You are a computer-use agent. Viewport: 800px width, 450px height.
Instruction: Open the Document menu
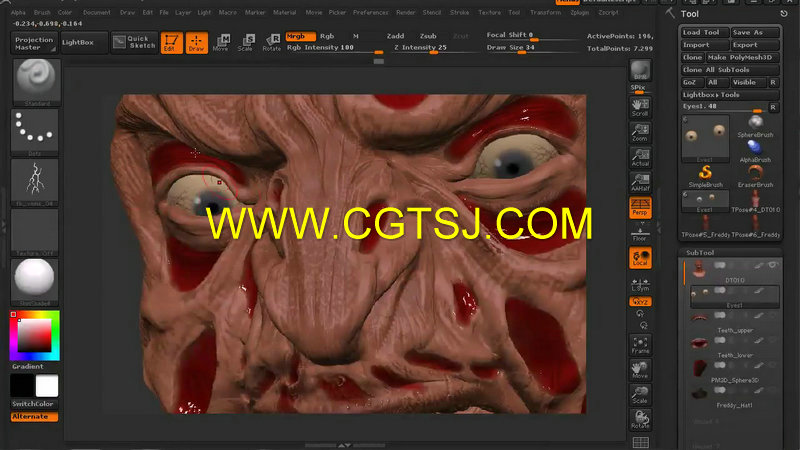pos(96,12)
